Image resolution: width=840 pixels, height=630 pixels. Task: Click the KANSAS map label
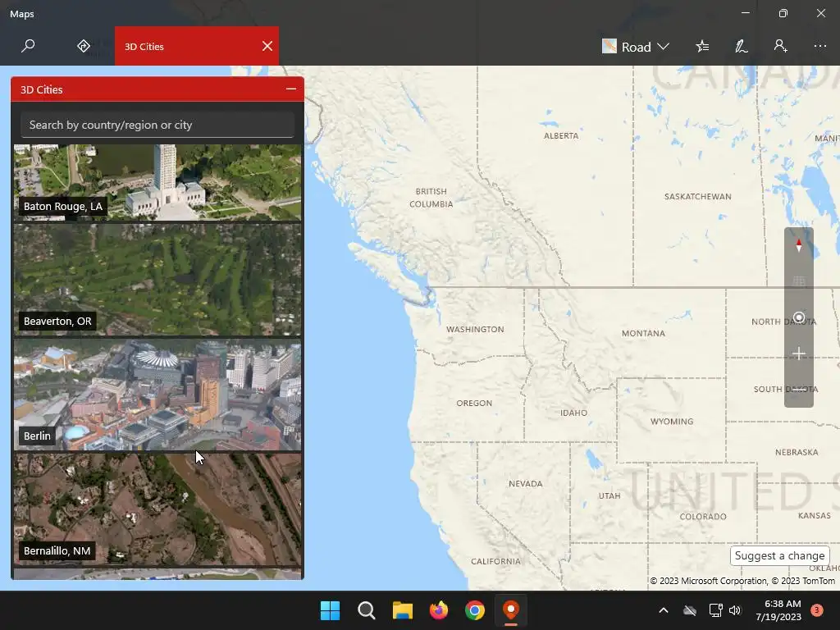coord(815,516)
